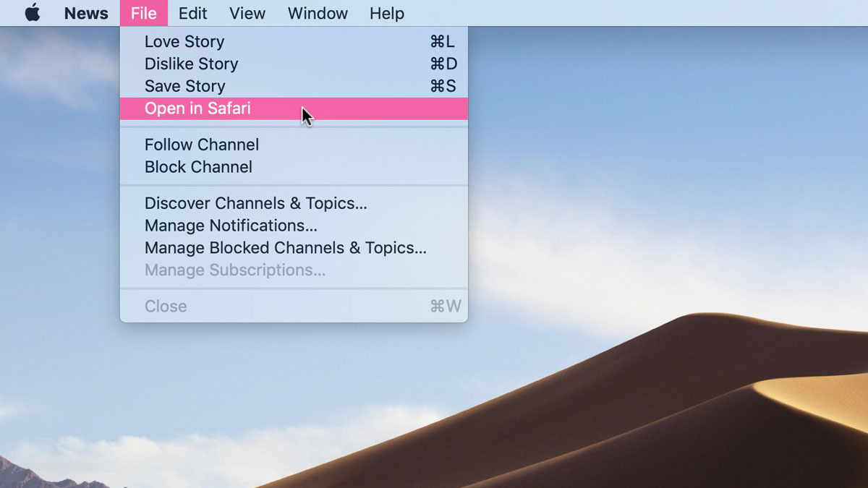Open the View menu
The width and height of the screenshot is (868, 488).
click(x=247, y=13)
